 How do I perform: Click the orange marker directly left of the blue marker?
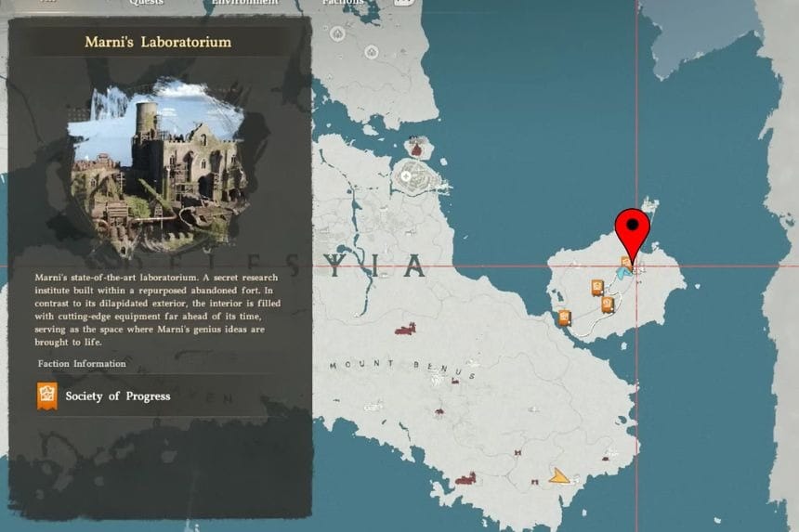coord(597,288)
